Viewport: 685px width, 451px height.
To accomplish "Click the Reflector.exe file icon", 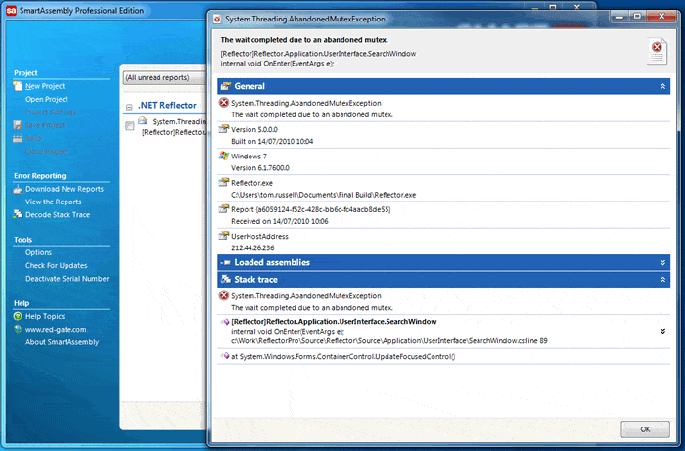I will 223,183.
